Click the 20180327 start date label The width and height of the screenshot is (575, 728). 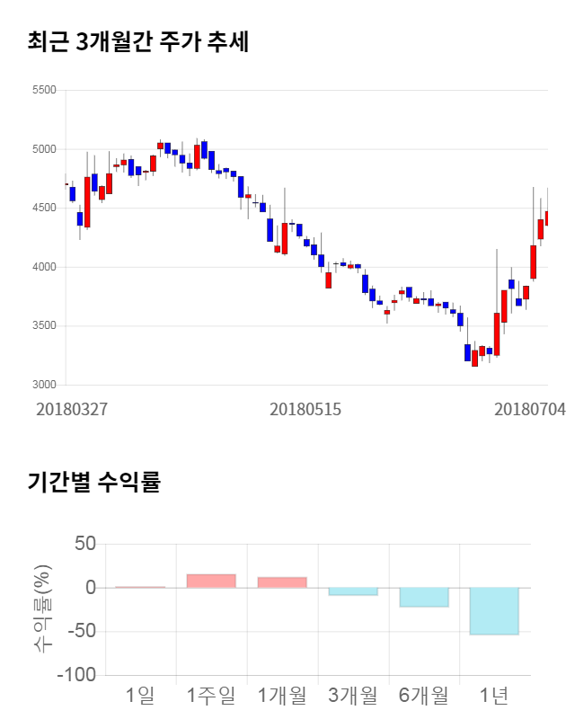[72, 409]
